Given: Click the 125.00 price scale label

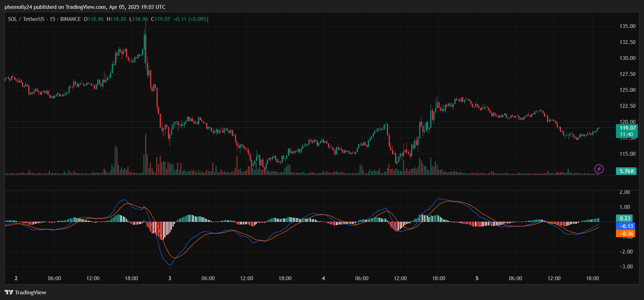Looking at the screenshot, I should click(x=627, y=90).
